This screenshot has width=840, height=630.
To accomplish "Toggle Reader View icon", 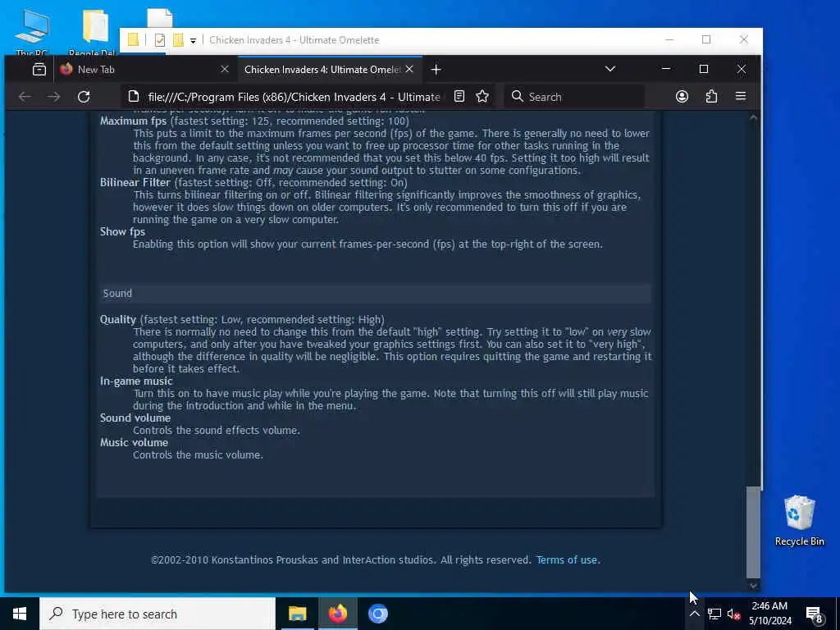I will click(x=459, y=97).
